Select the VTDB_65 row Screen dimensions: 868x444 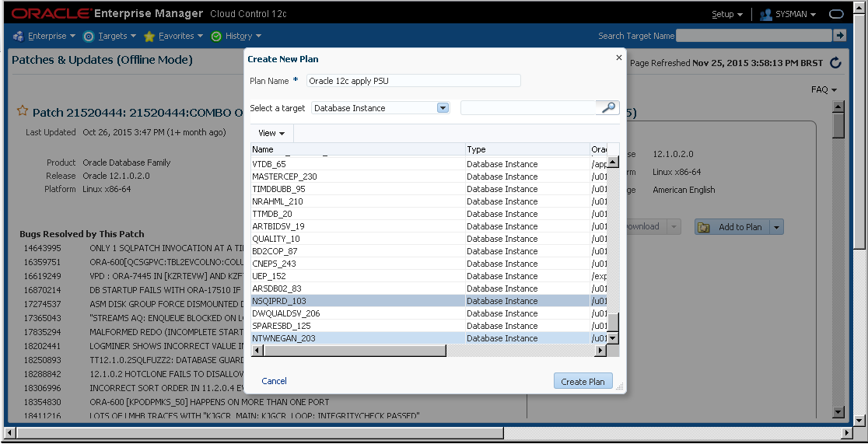(429, 164)
